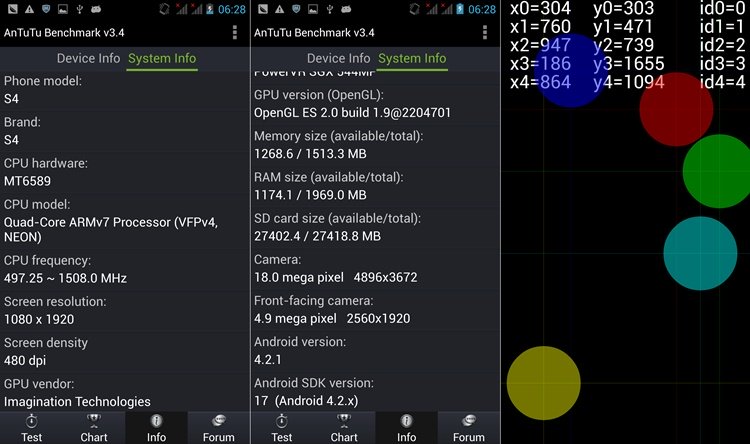The image size is (750, 444).
Task: Tap shield icon in middle status bar
Action: 297,9
